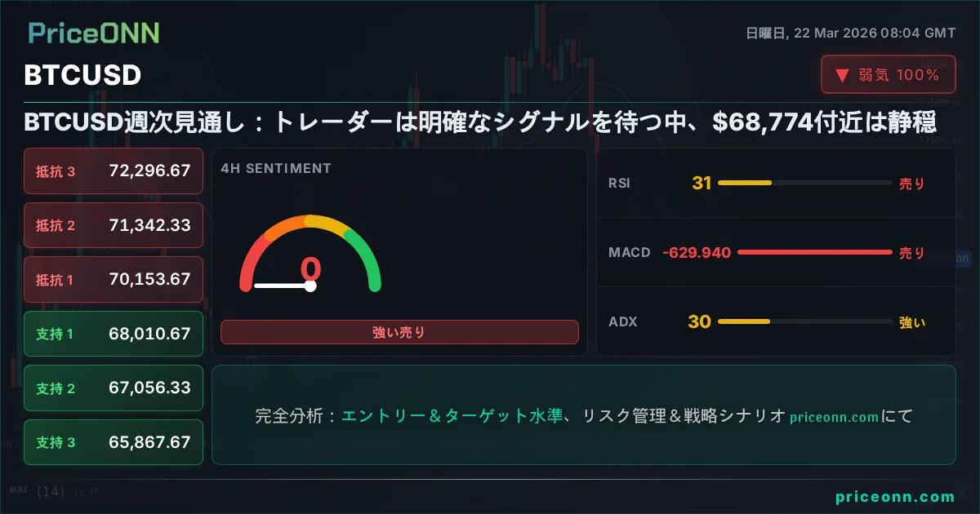Viewport: 980px width, 514px height.
Task: Click the 弱気 100% bearish badge
Action: pyautogui.click(x=888, y=75)
